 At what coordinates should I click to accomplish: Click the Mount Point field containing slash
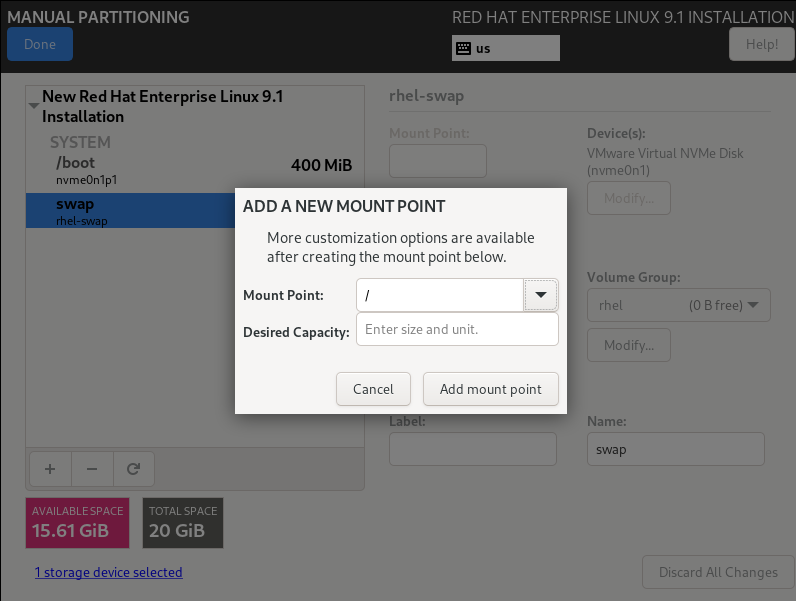(440, 295)
